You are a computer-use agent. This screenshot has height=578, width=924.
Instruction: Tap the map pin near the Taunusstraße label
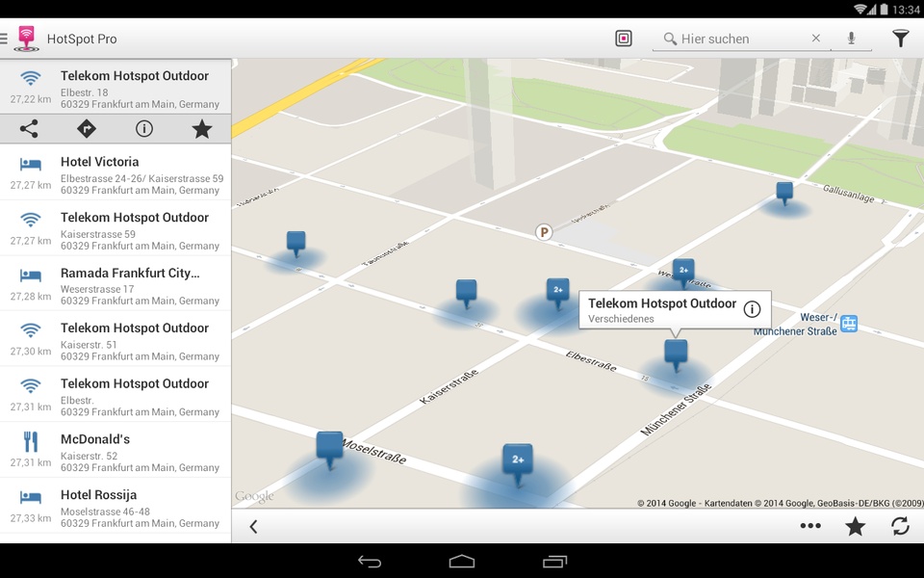[x=295, y=244]
